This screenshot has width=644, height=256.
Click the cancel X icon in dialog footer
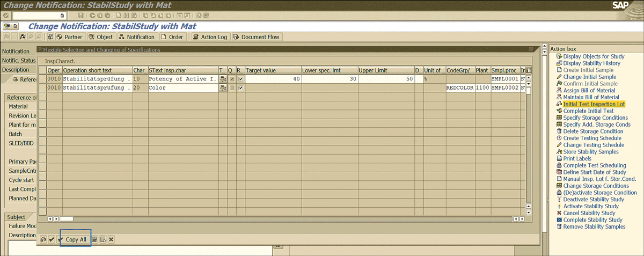(111, 239)
